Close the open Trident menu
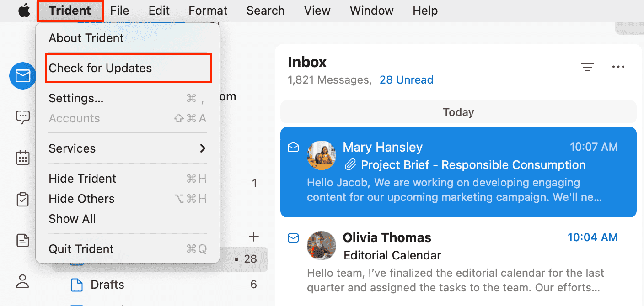Screen dimensions: 644x306 pyautogui.click(x=70, y=11)
